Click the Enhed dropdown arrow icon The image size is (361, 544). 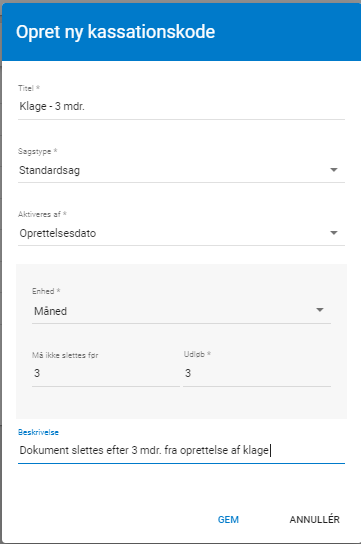tap(320, 310)
